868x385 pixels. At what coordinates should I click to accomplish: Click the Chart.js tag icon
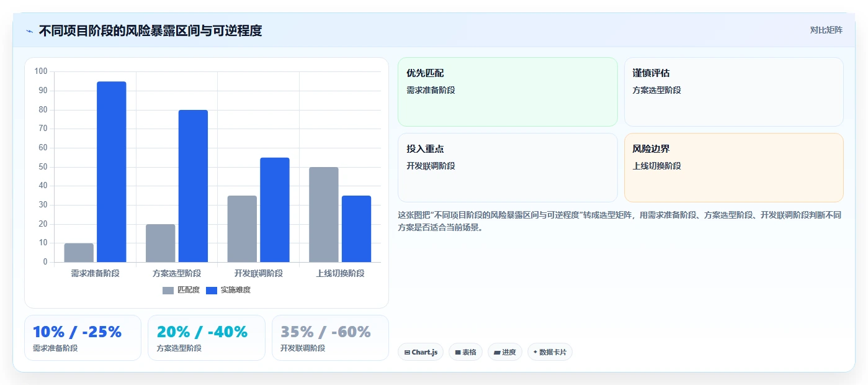click(x=407, y=353)
